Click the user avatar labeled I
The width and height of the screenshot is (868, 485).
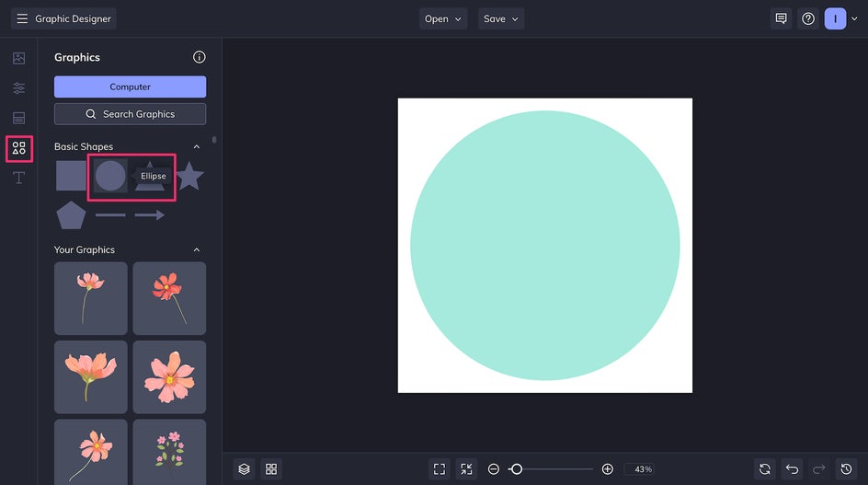click(835, 18)
